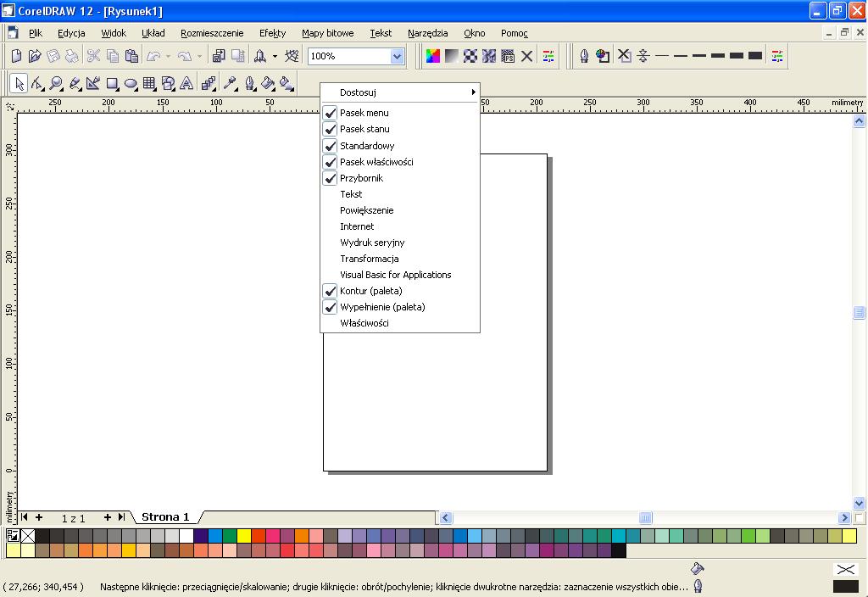Select the Pick (arrow) tool
This screenshot has width=868, height=597.
coord(19,83)
